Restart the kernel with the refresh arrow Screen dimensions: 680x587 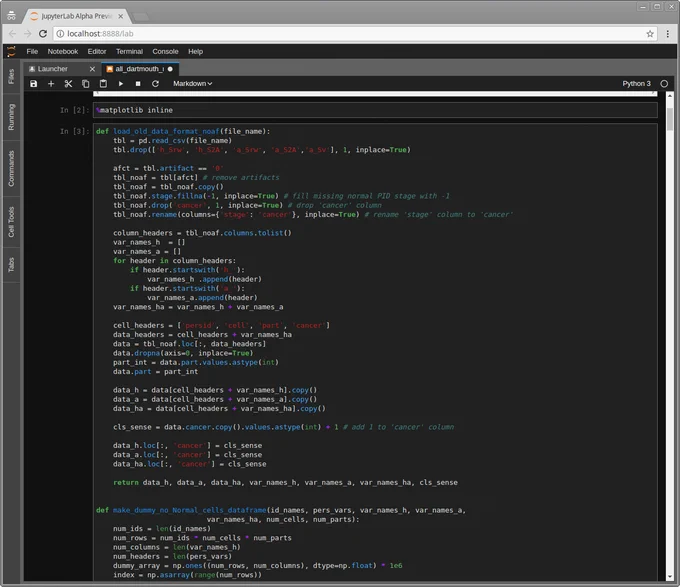pyautogui.click(x=155, y=84)
